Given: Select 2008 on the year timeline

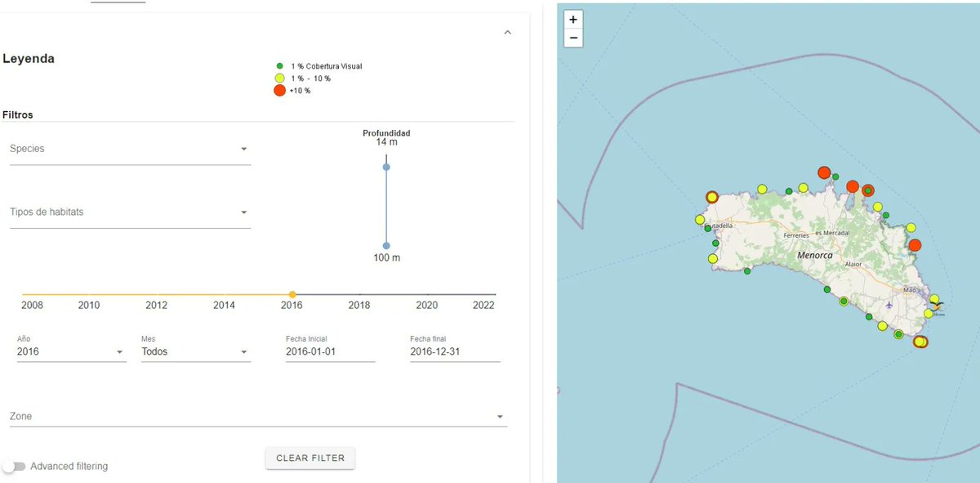Looking at the screenshot, I should tap(33, 306).
